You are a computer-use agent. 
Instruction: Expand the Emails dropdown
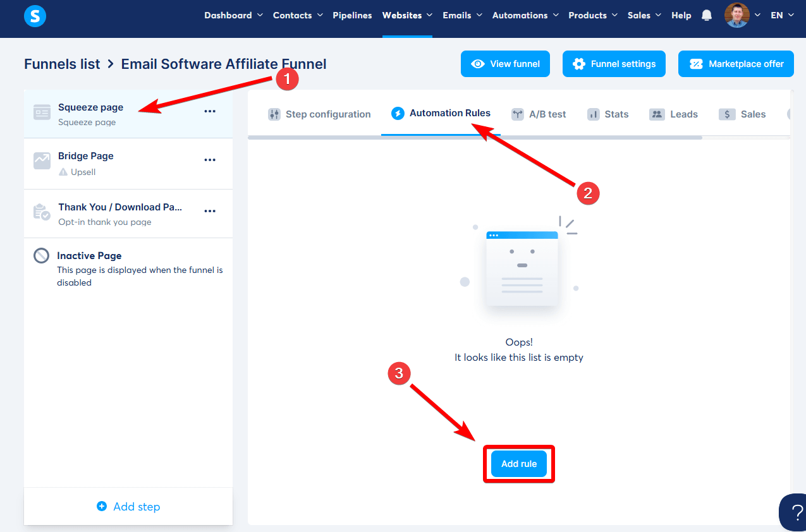click(x=462, y=15)
